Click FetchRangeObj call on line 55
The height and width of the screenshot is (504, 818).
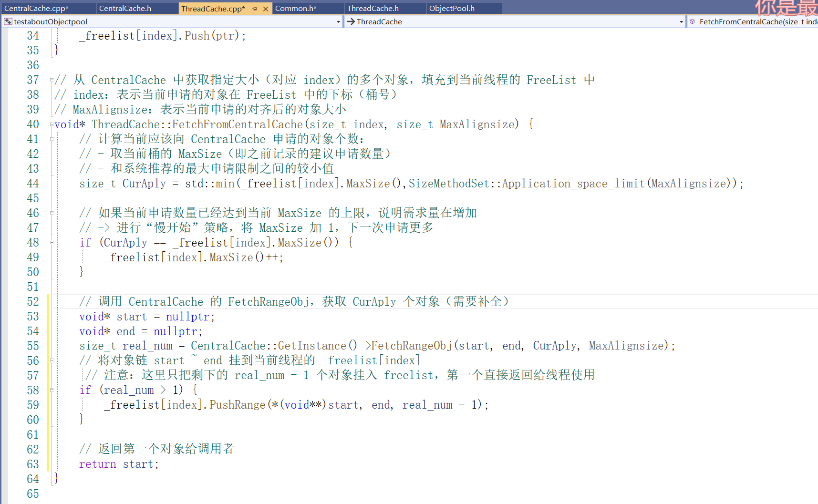click(x=412, y=346)
